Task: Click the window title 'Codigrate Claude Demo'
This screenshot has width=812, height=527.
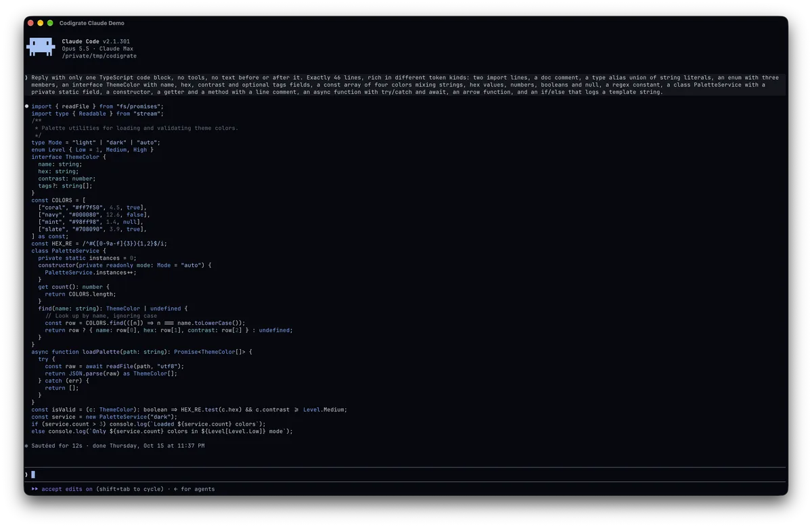Action: click(x=92, y=23)
